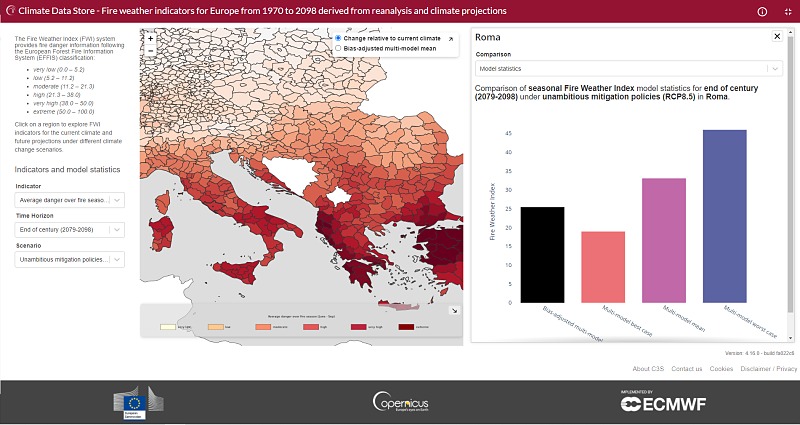Open the Scenario dropdown
Viewport: 800px width, 425px height.
click(69, 259)
